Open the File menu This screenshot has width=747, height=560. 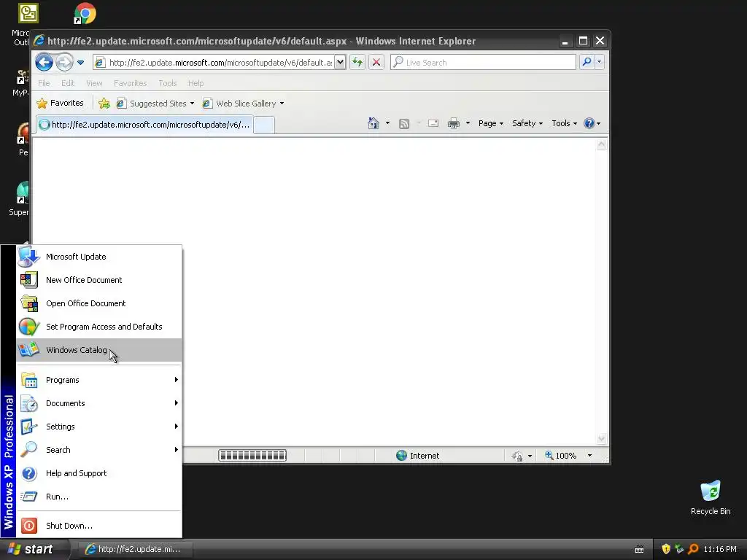click(44, 83)
